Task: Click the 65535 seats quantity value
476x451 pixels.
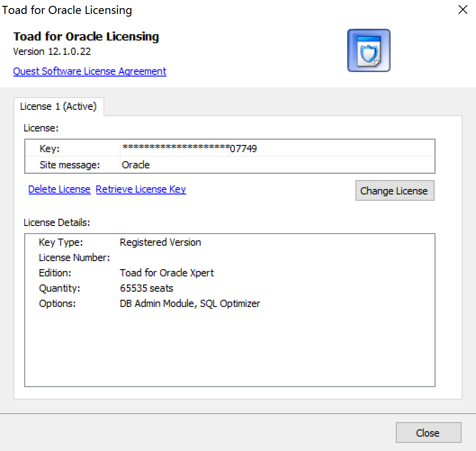Action: pos(146,288)
